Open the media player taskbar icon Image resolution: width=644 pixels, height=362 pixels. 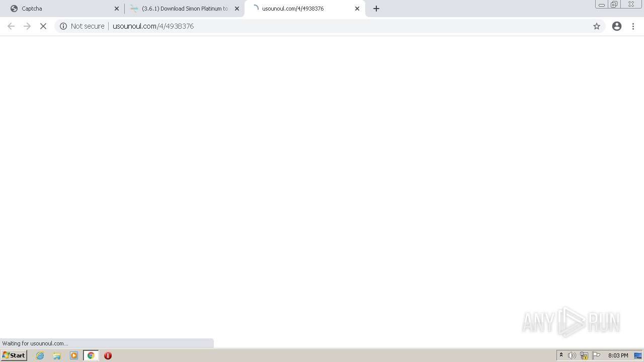74,355
